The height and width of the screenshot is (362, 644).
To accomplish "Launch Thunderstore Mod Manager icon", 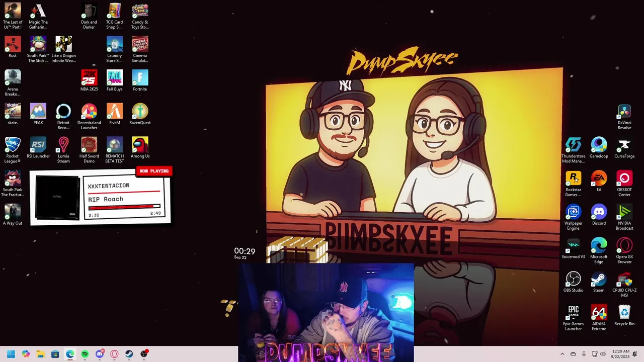I will point(573,150).
